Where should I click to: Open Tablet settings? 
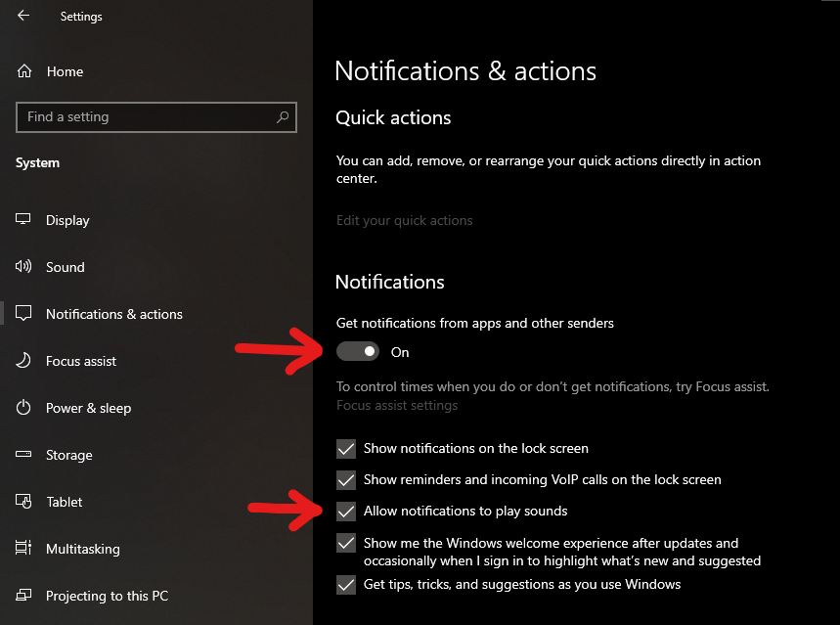[65, 502]
